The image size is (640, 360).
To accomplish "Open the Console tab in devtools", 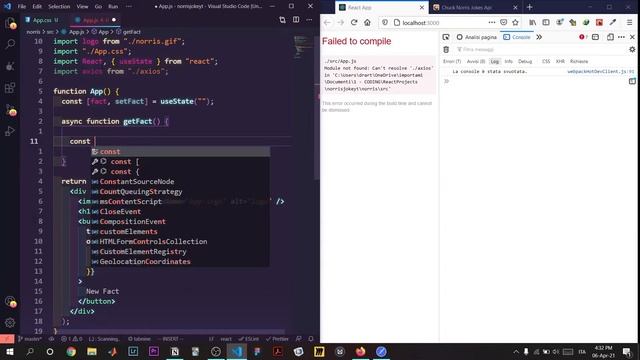I will [517, 37].
